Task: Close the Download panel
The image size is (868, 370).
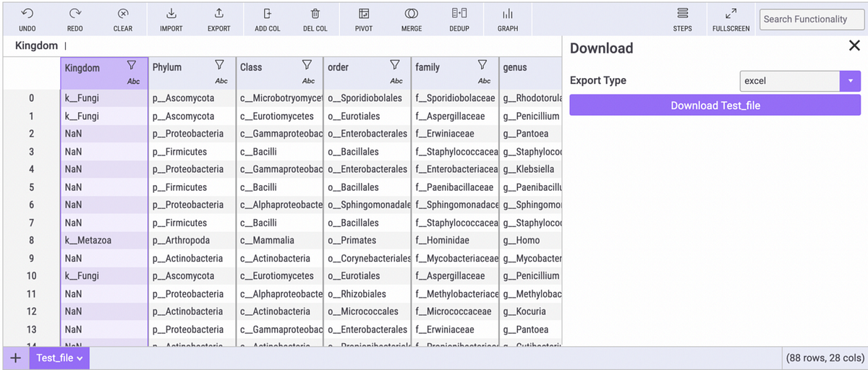Action: coord(854,46)
